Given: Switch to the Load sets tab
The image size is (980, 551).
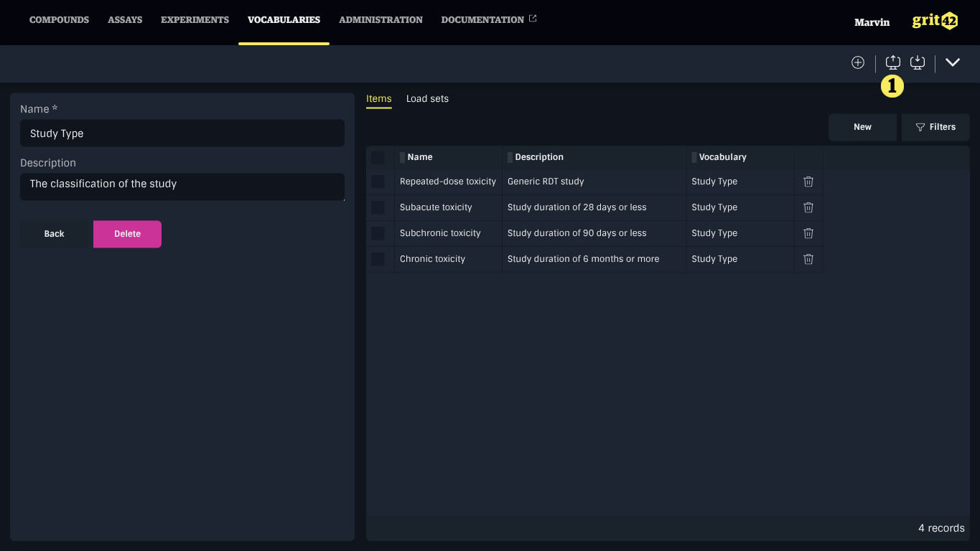Looking at the screenshot, I should click(x=427, y=99).
